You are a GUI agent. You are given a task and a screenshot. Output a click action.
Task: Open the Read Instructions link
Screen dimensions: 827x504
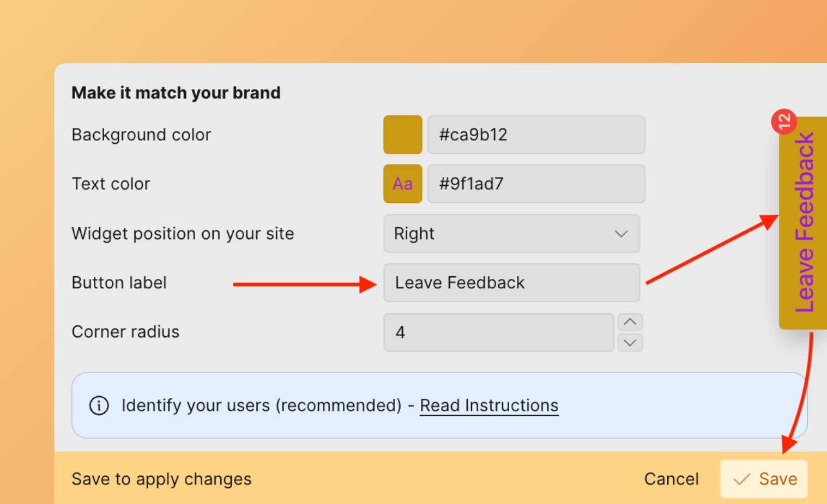pyautogui.click(x=489, y=405)
